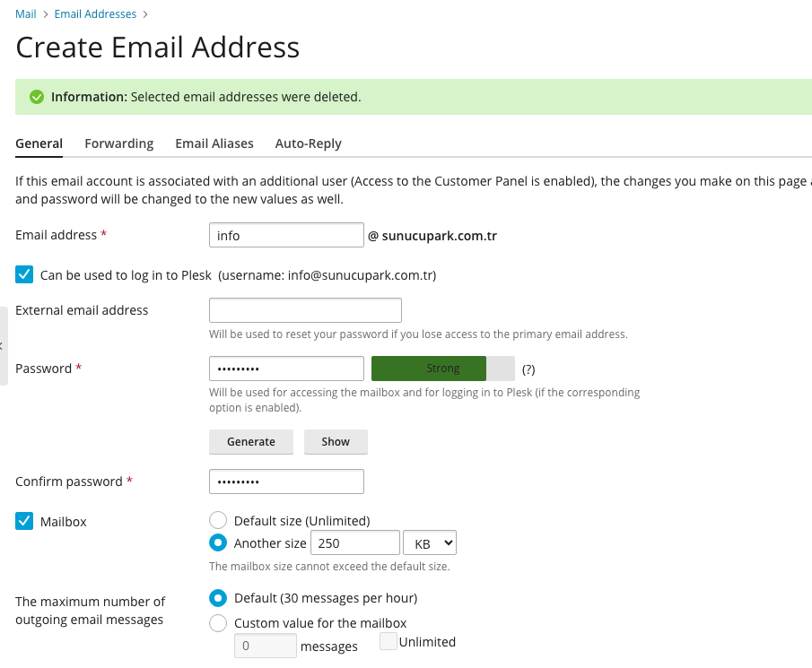Click the password strength help (?) icon
Viewport: 812px width, 668px height.
tap(528, 369)
